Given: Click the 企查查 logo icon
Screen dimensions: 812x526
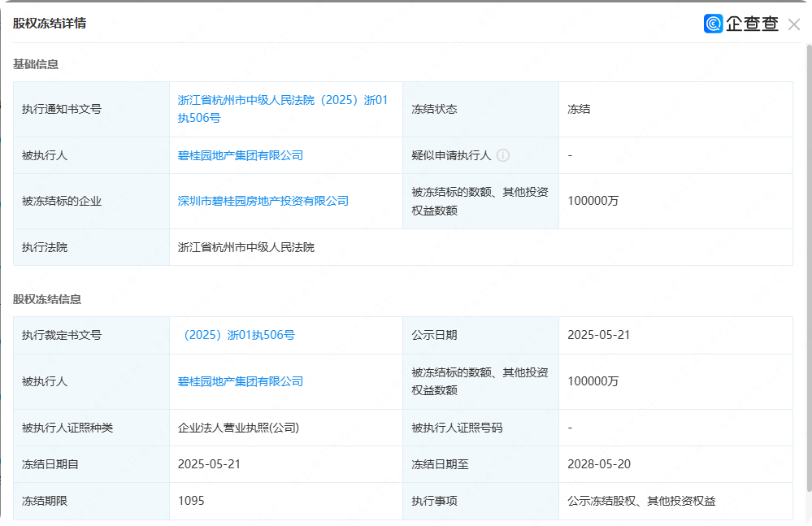Looking at the screenshot, I should [713, 24].
